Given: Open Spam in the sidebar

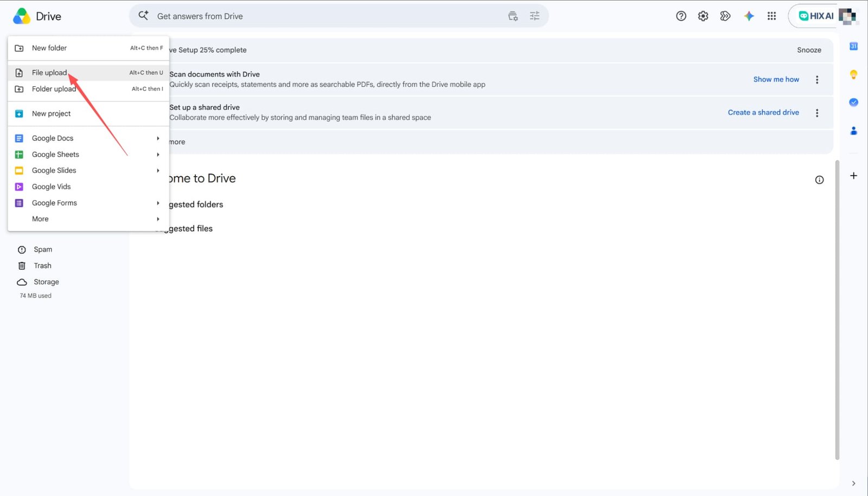Looking at the screenshot, I should click(x=43, y=249).
